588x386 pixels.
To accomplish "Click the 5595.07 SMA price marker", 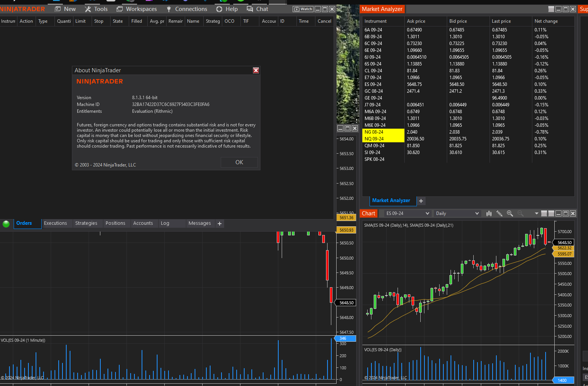I will pyautogui.click(x=564, y=254).
